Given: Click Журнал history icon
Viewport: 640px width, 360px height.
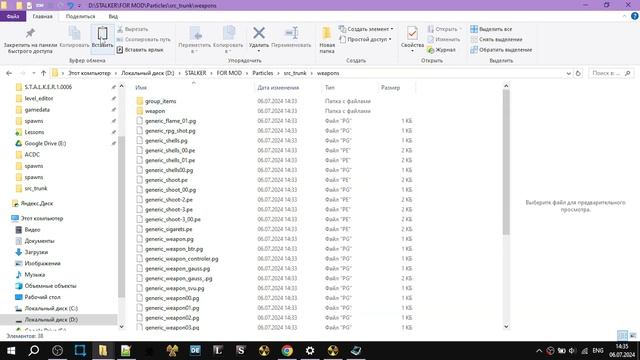Looking at the screenshot, I should click(441, 50).
